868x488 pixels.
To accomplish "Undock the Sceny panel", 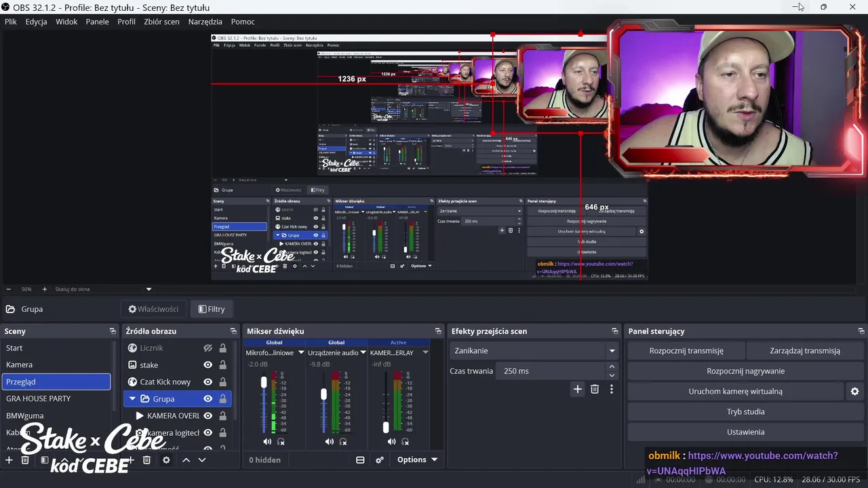I will 113,331.
